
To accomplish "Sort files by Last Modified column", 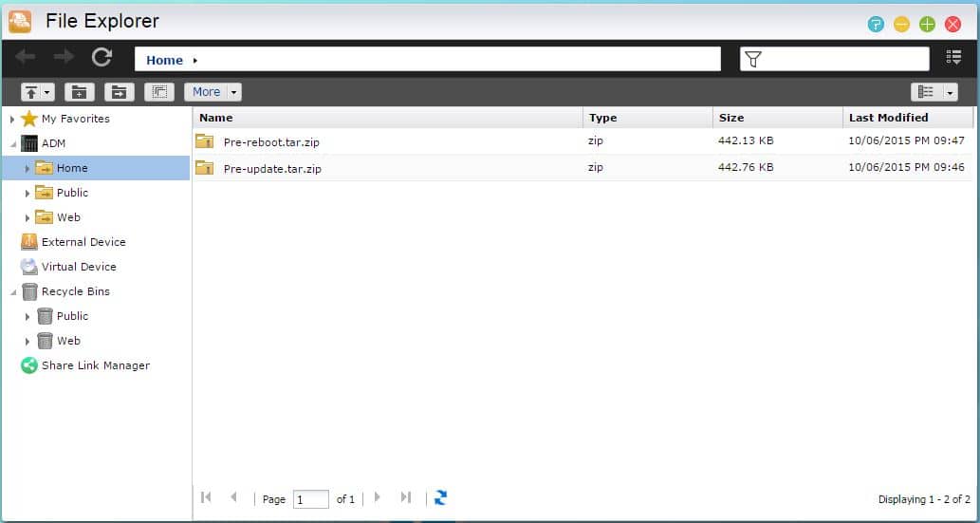I will pos(888,118).
